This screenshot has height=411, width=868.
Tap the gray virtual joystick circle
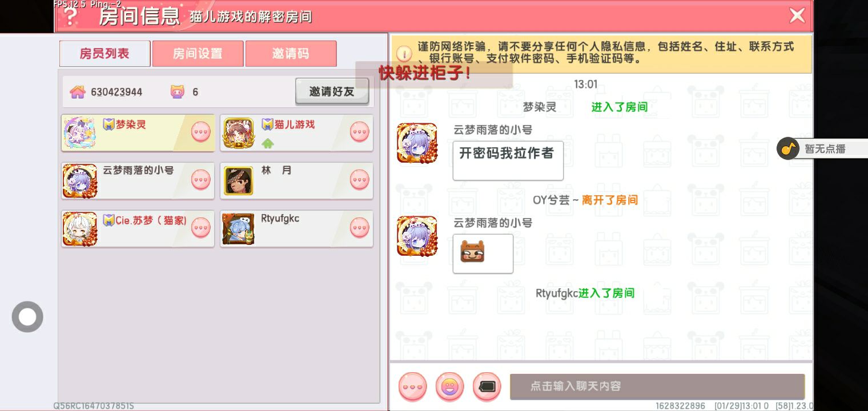point(27,317)
